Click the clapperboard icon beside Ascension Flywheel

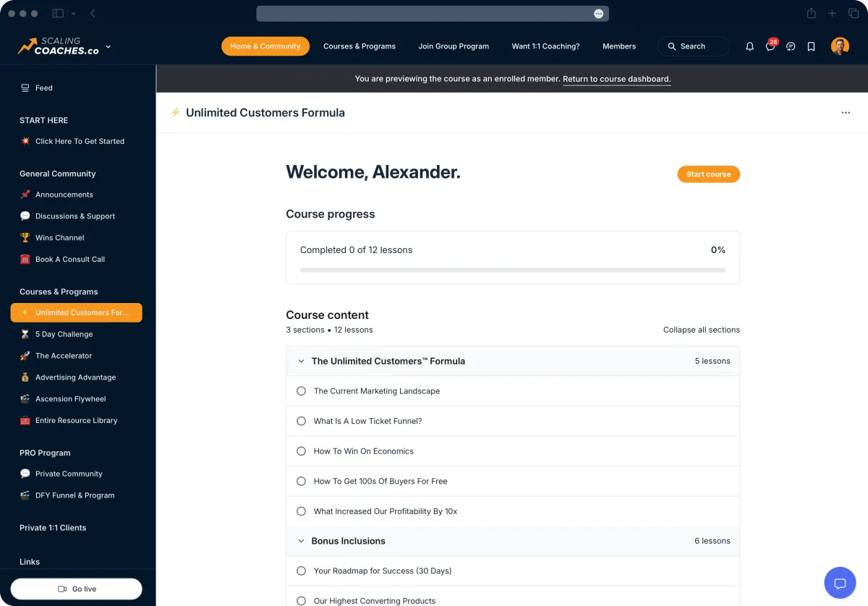pyautogui.click(x=25, y=398)
